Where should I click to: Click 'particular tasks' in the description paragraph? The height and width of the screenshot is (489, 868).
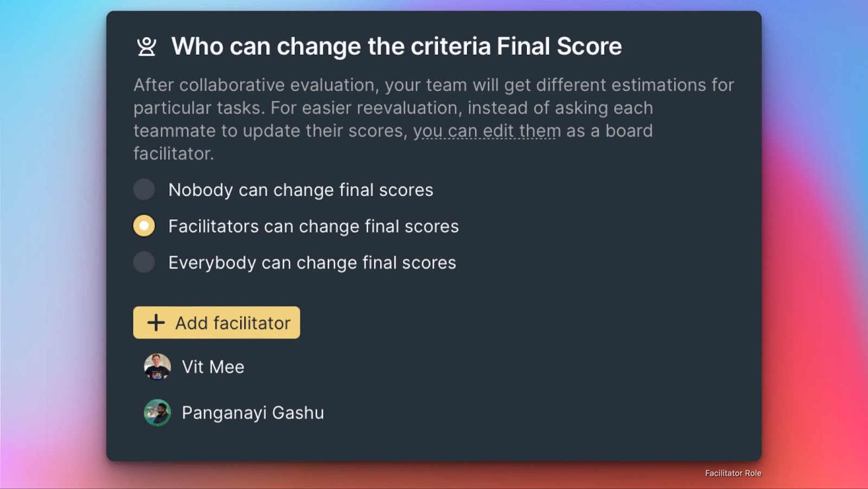[x=199, y=108]
